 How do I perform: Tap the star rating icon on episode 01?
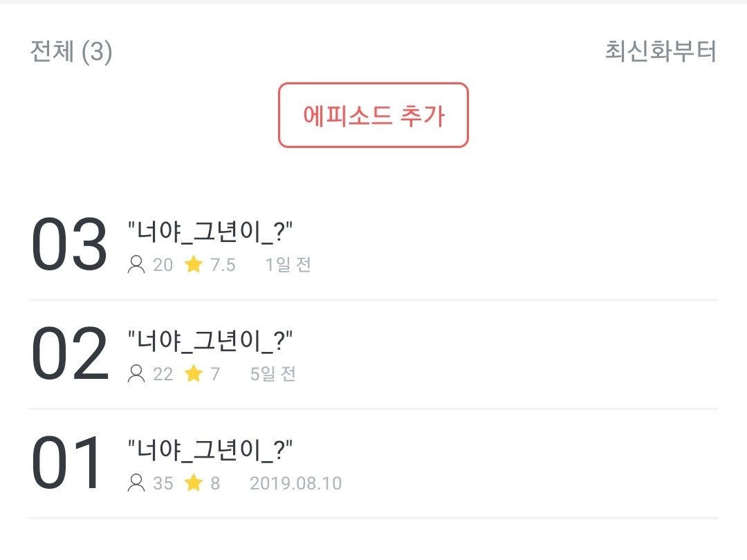tap(194, 483)
